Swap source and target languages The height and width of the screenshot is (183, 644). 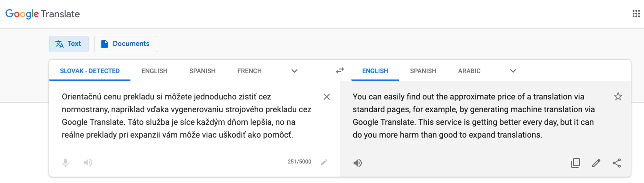click(340, 70)
